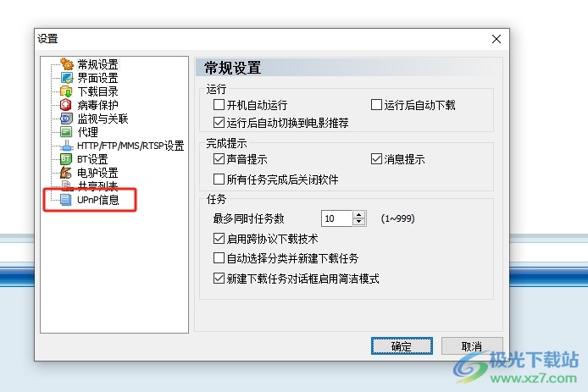Enable 开机自动运行 checkbox
Viewport: 588px width, 392px height.
point(219,104)
